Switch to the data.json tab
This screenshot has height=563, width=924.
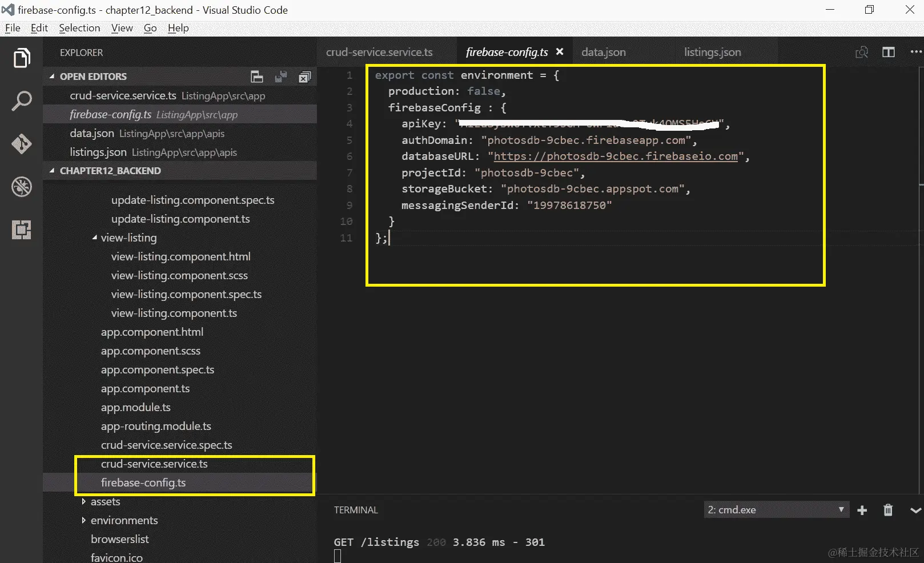[x=604, y=52]
